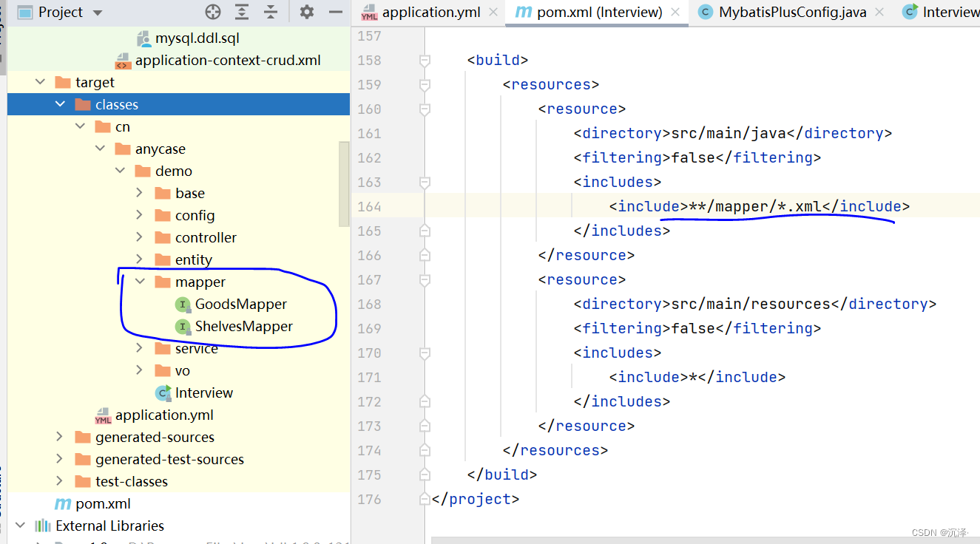Open the Project view dropdown arrow
This screenshot has width=980, height=544.
98,13
